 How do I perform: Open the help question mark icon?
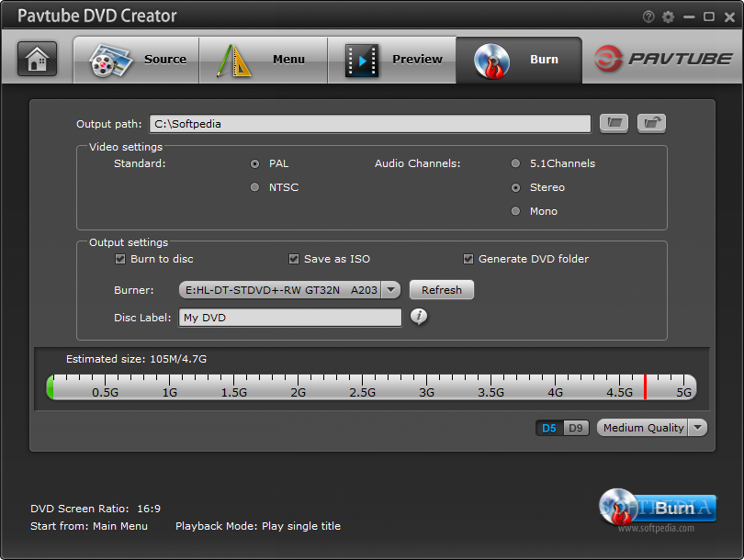(x=648, y=17)
